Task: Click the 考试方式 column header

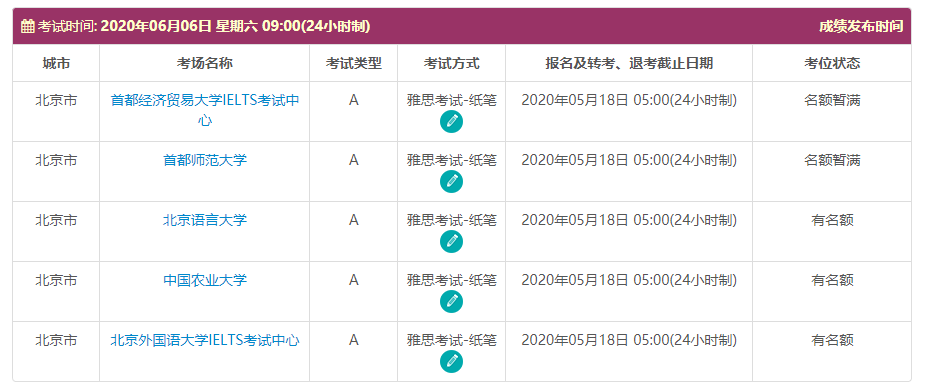Action: coord(451,63)
